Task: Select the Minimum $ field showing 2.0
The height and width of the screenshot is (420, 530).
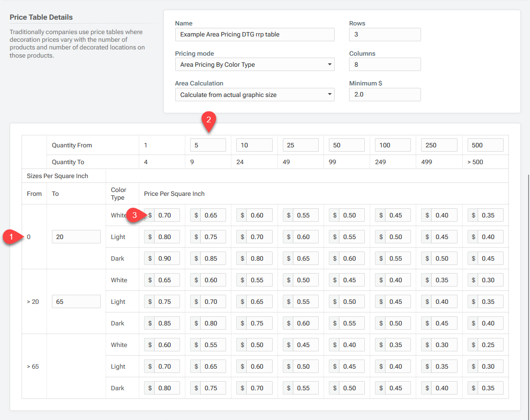Action: pyautogui.click(x=385, y=95)
